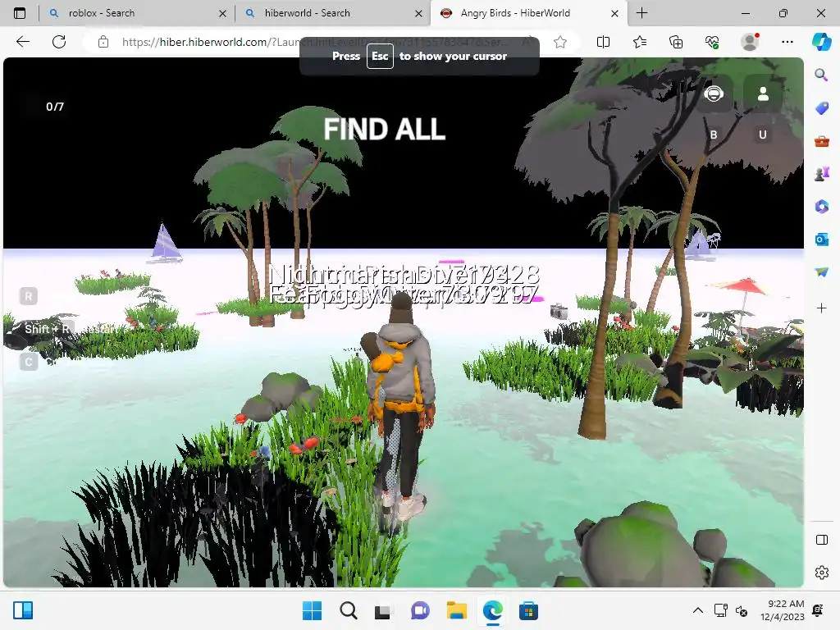Open Microsoft Store from taskbar

[528, 610]
